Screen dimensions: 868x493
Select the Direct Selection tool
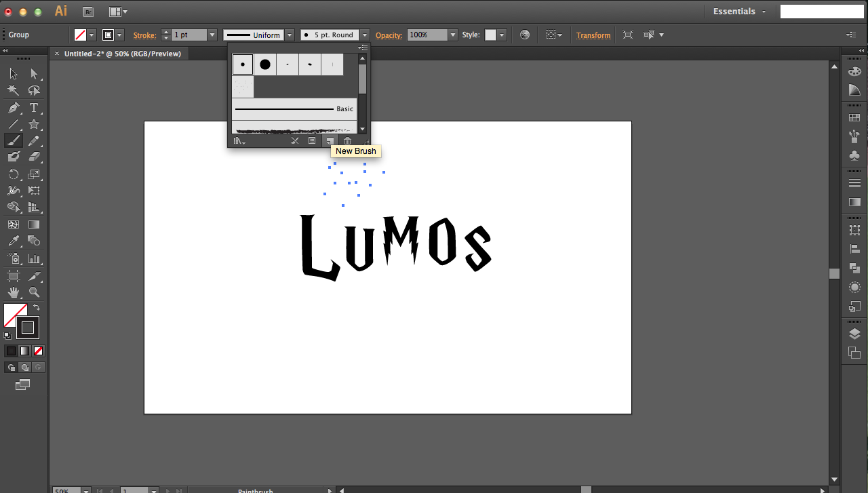tap(34, 73)
